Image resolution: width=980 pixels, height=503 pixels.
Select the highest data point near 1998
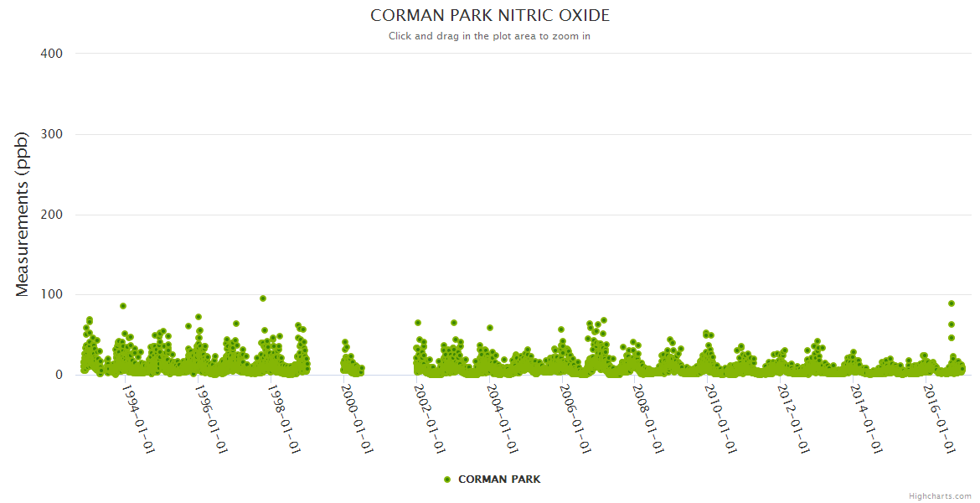[263, 298]
